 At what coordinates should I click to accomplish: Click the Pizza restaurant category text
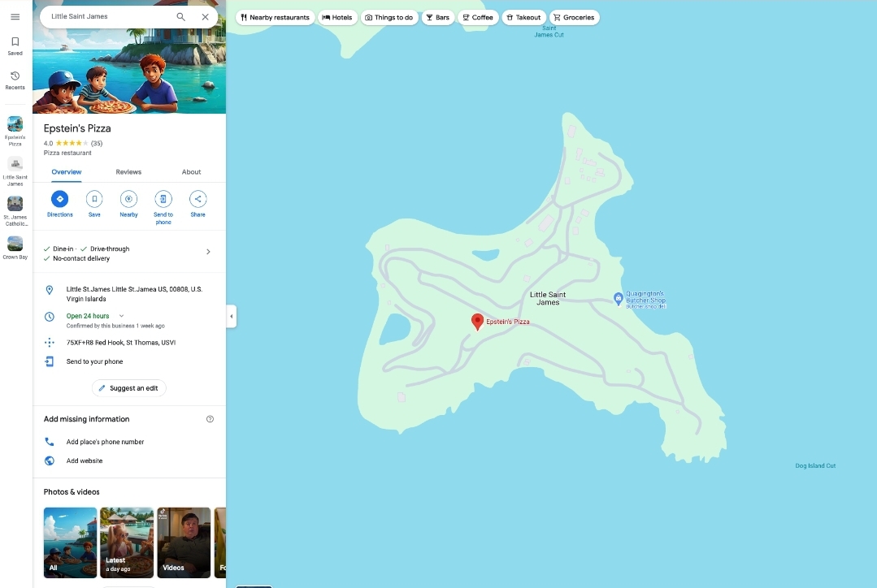(67, 153)
